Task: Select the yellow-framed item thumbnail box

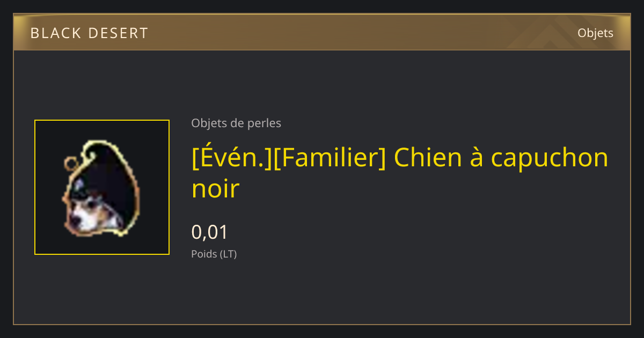Action: coord(102,187)
